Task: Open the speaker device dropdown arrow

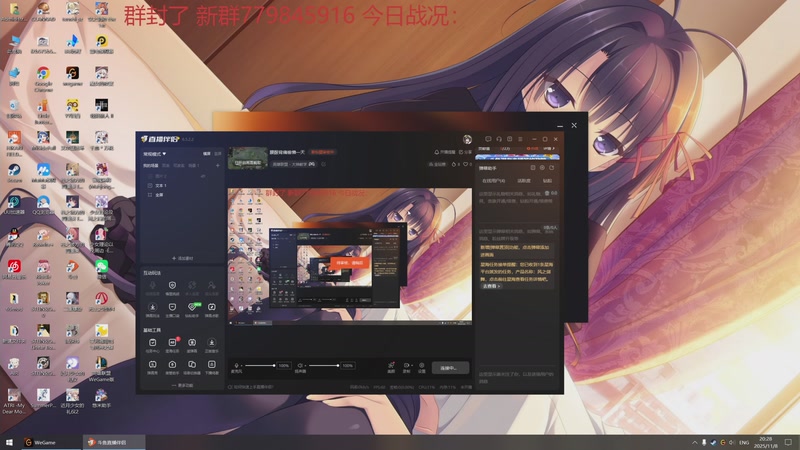Action: [x=305, y=366]
